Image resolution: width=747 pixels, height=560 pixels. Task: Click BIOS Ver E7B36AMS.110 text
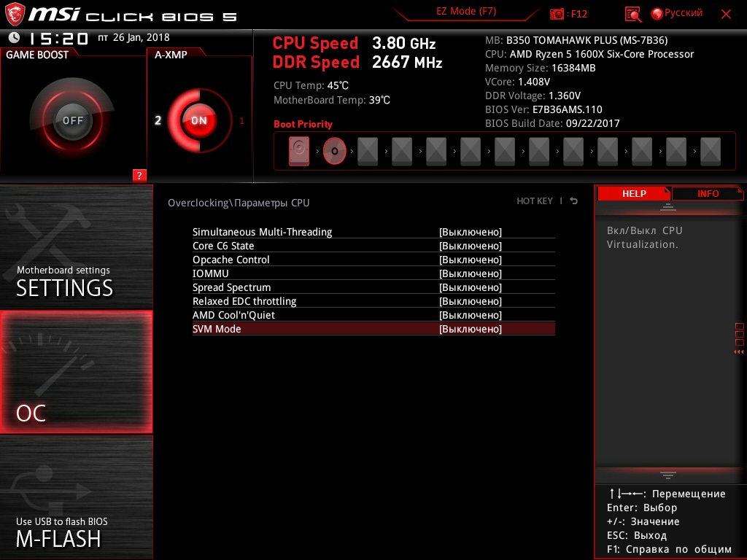click(x=543, y=109)
